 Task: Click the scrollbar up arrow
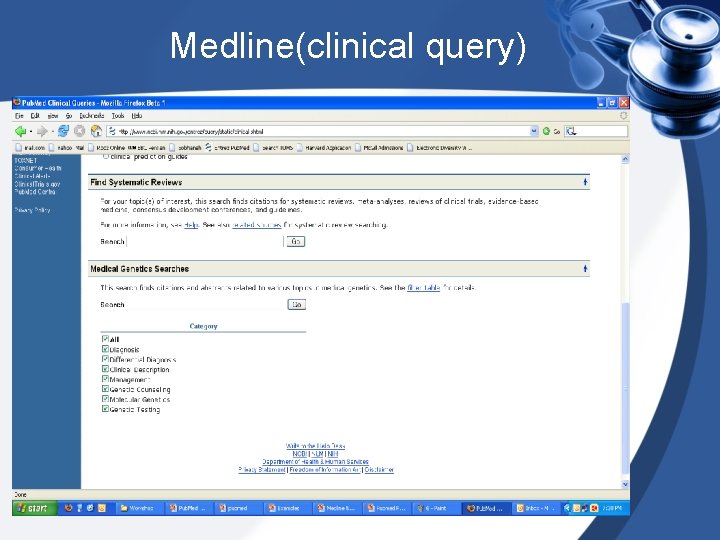click(x=625, y=159)
